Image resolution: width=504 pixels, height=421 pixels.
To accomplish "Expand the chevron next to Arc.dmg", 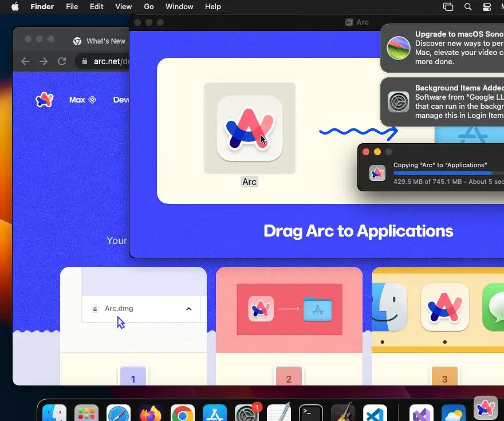I will coord(188,309).
